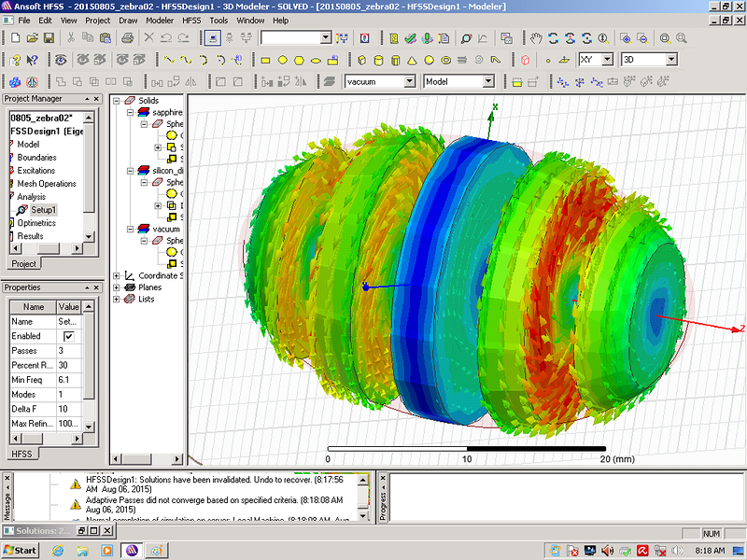The width and height of the screenshot is (747, 560).
Task: Collapse the Solids tree node
Action: (x=118, y=100)
